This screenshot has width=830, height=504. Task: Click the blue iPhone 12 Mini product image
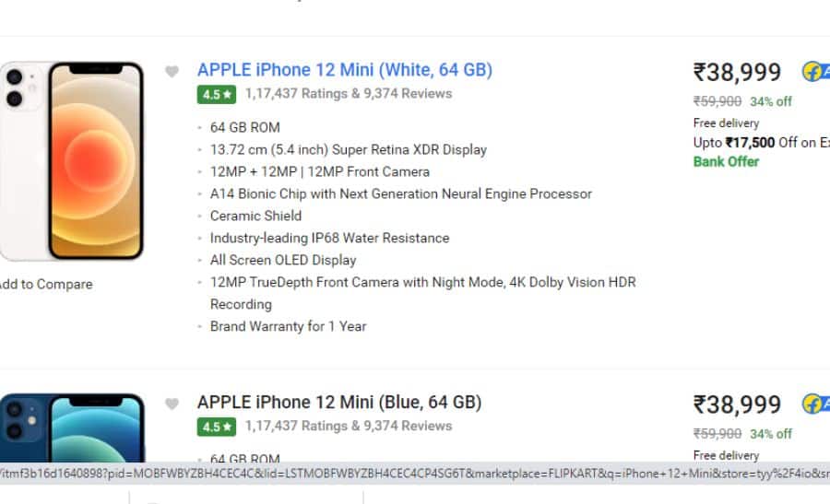click(72, 428)
